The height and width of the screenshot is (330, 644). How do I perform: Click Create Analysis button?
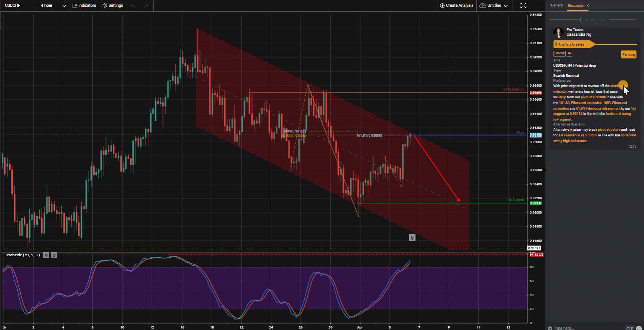(x=457, y=5)
